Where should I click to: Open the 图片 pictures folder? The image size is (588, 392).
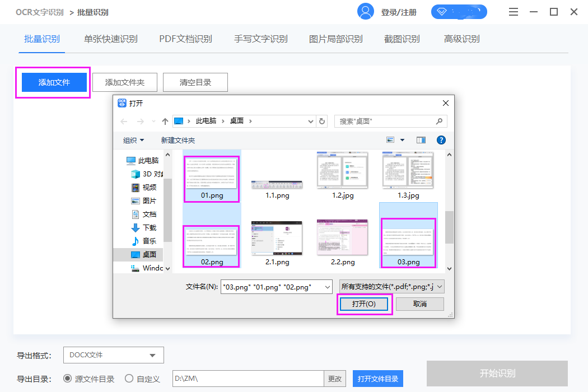[143, 200]
